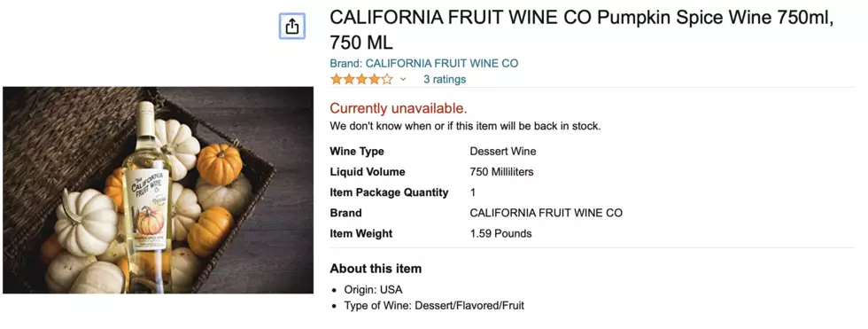Click the Origin: USA bullet point
Viewport: 868px width, 329px height.
tap(373, 290)
